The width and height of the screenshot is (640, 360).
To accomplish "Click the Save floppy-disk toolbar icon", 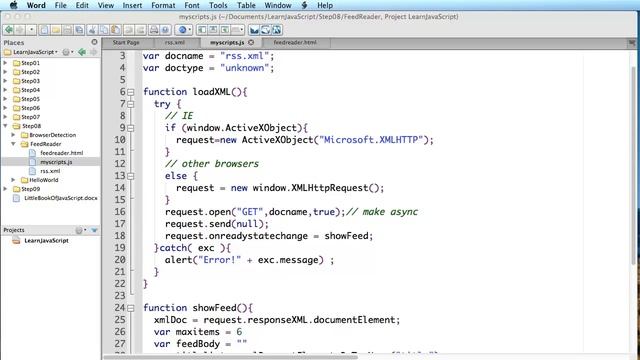I will tap(68, 30).
